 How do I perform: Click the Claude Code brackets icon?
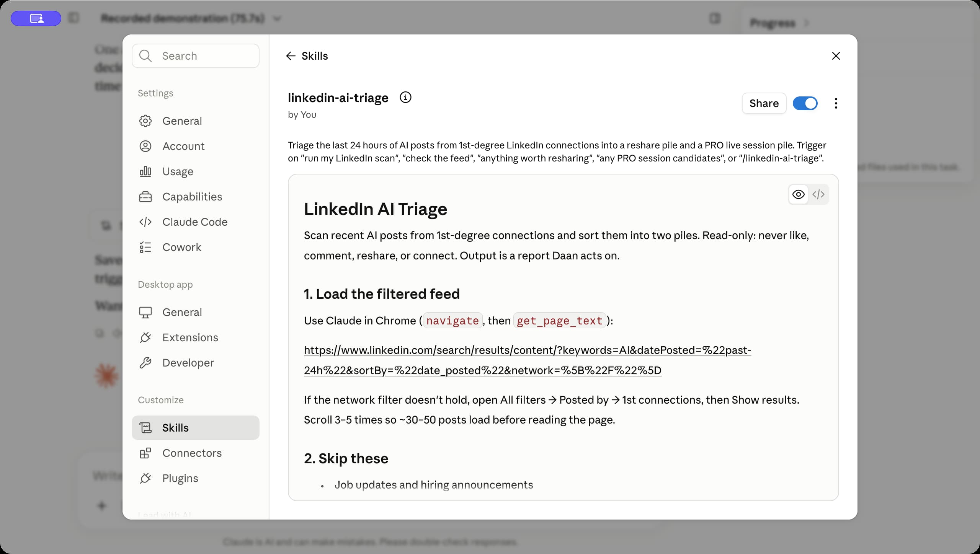[145, 222]
